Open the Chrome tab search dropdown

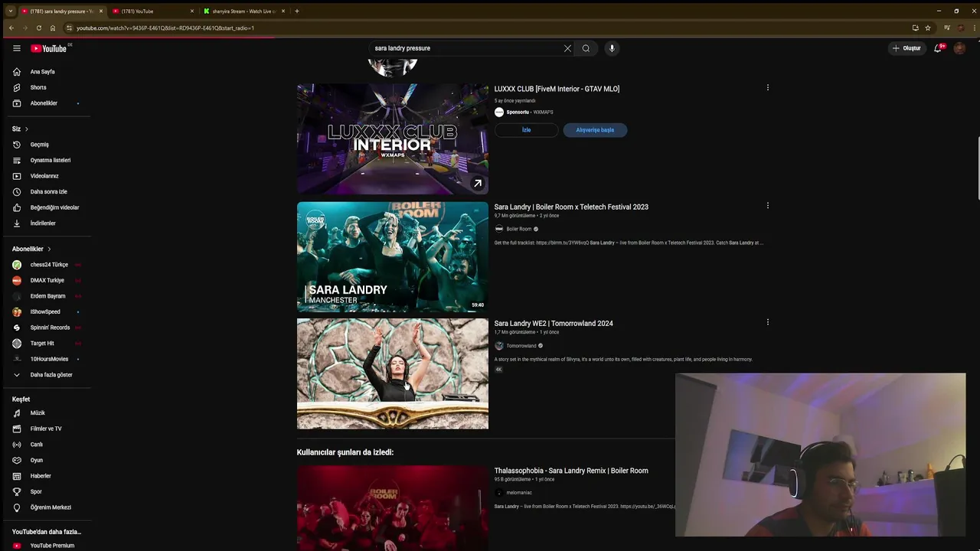coord(10,11)
